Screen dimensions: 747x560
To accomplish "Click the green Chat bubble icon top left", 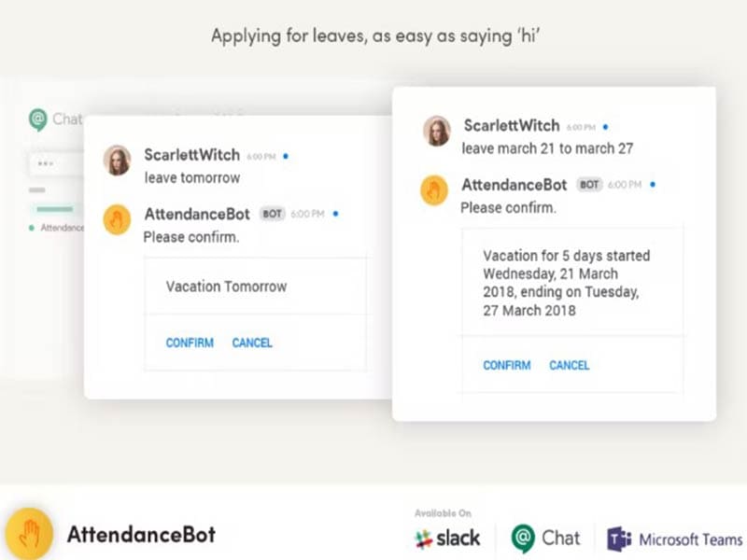I will (x=35, y=119).
